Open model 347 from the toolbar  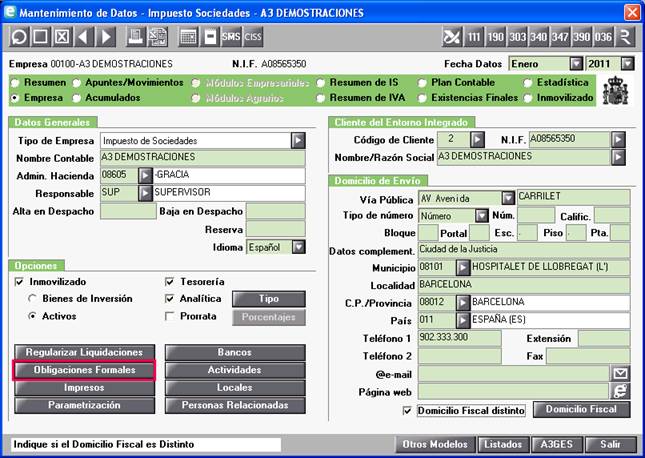click(560, 37)
